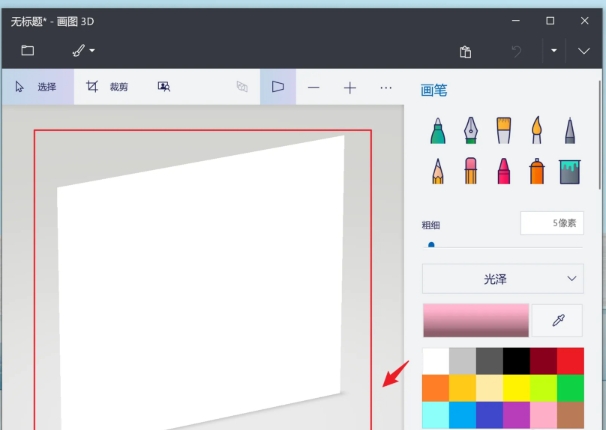Open the 光泽 material dropdown
Image resolution: width=606 pixels, height=430 pixels.
pos(503,279)
